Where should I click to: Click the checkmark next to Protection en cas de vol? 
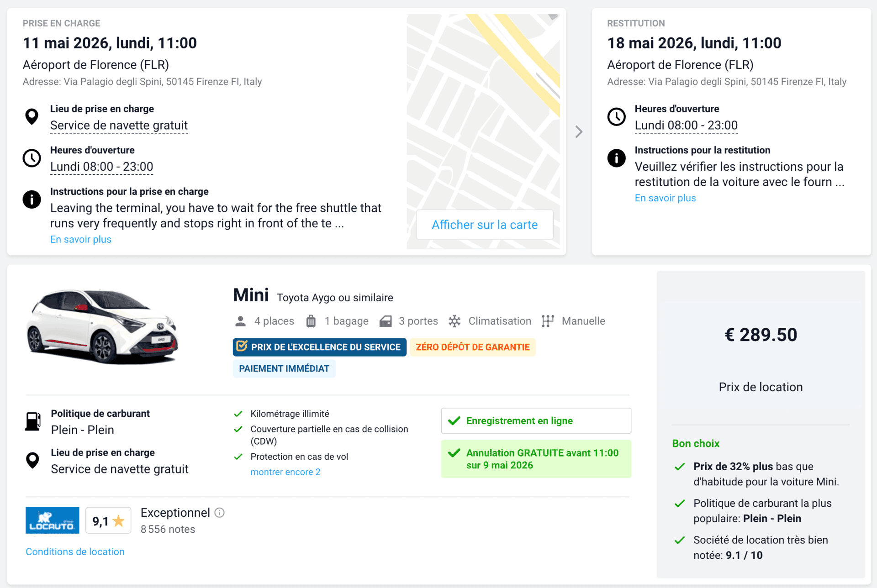click(239, 457)
